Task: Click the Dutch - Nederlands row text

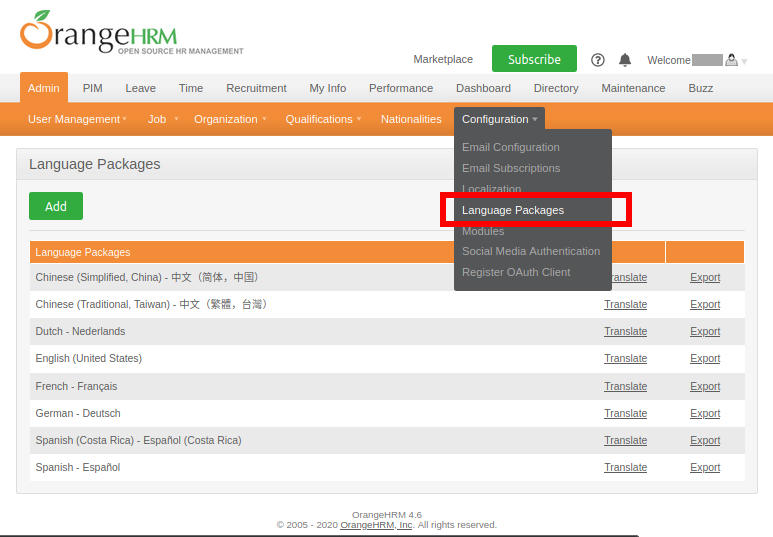Action: point(80,331)
